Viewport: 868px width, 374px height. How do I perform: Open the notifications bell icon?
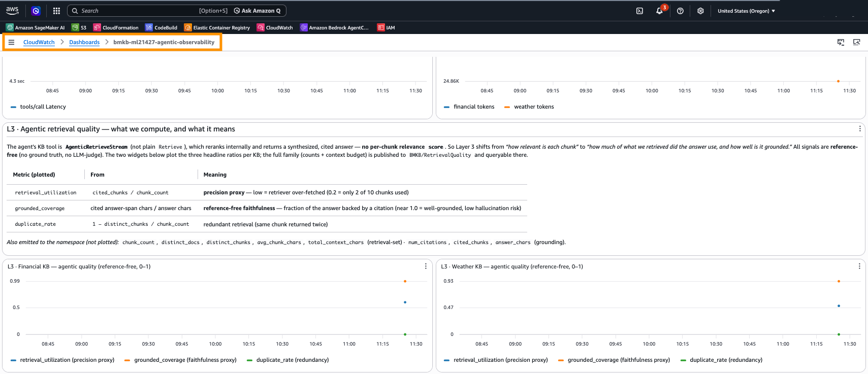pos(659,11)
